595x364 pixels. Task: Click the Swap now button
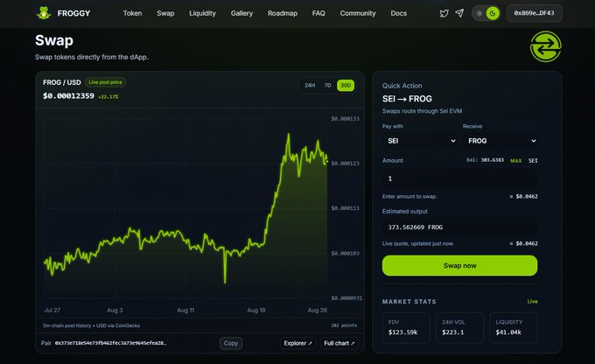(460, 266)
